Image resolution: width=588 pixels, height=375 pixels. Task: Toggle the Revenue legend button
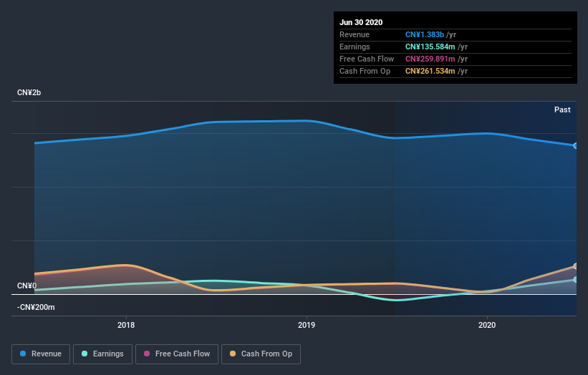(41, 354)
